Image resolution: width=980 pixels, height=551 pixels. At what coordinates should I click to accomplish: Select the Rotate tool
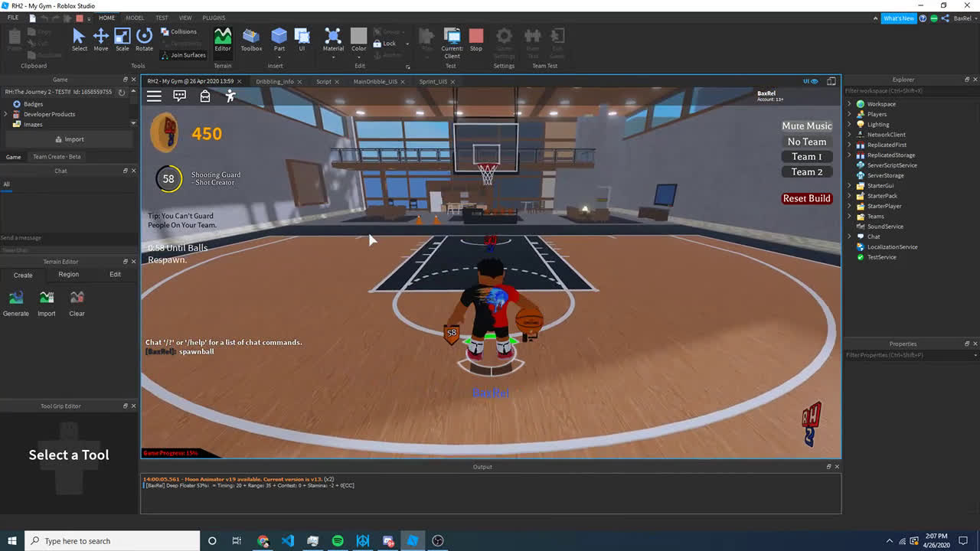(x=144, y=36)
